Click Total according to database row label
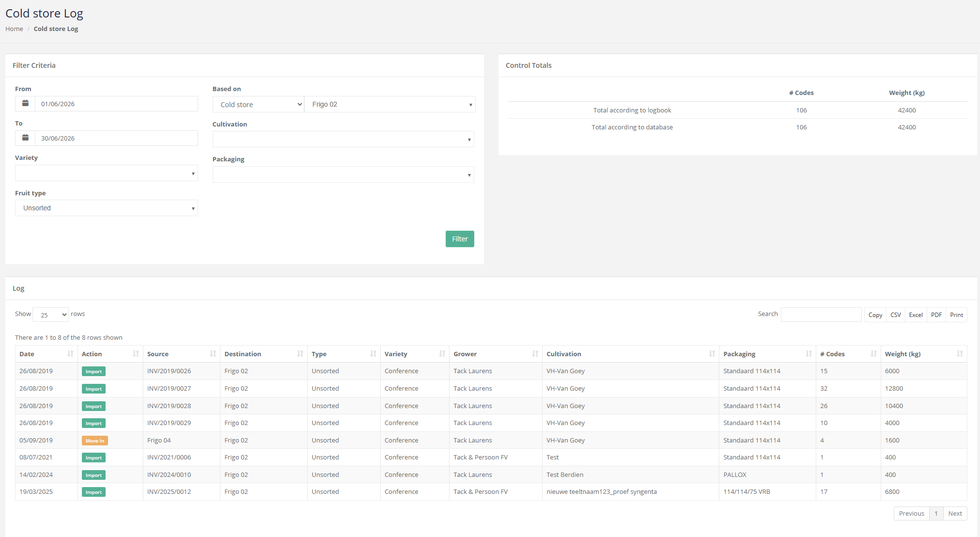 coord(632,127)
